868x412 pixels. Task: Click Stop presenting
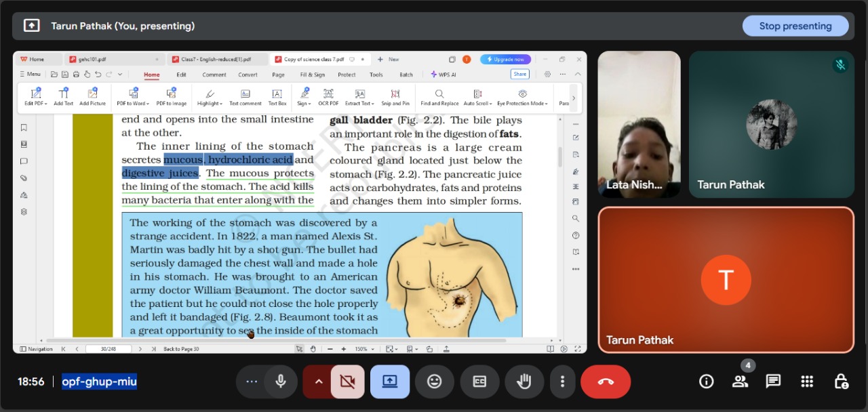tap(795, 26)
